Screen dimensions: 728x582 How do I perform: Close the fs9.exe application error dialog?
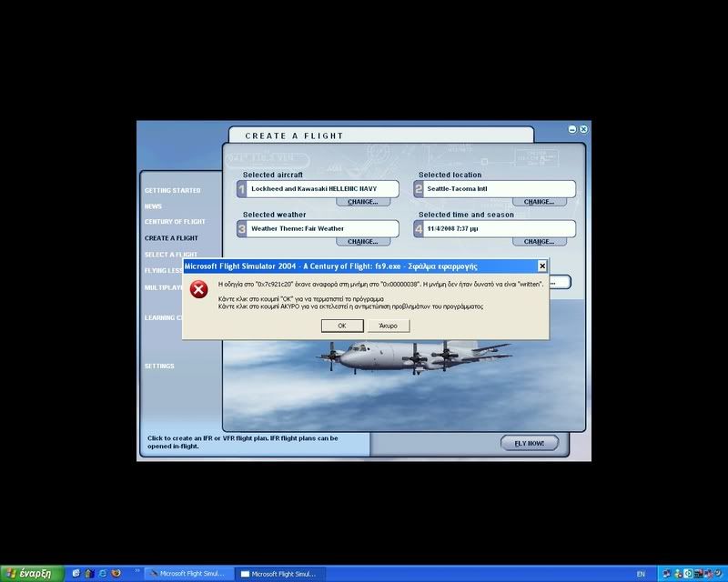pos(541,266)
